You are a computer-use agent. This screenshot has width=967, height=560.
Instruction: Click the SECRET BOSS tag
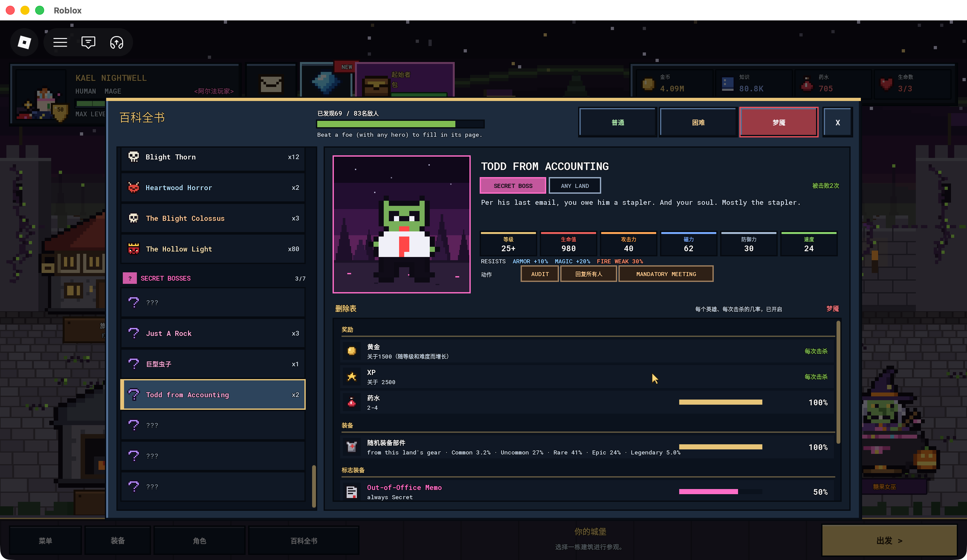(513, 186)
